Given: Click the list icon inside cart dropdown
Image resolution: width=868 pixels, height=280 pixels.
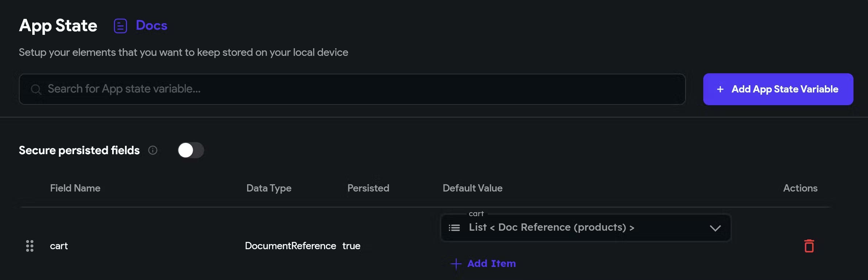Looking at the screenshot, I should click(454, 228).
